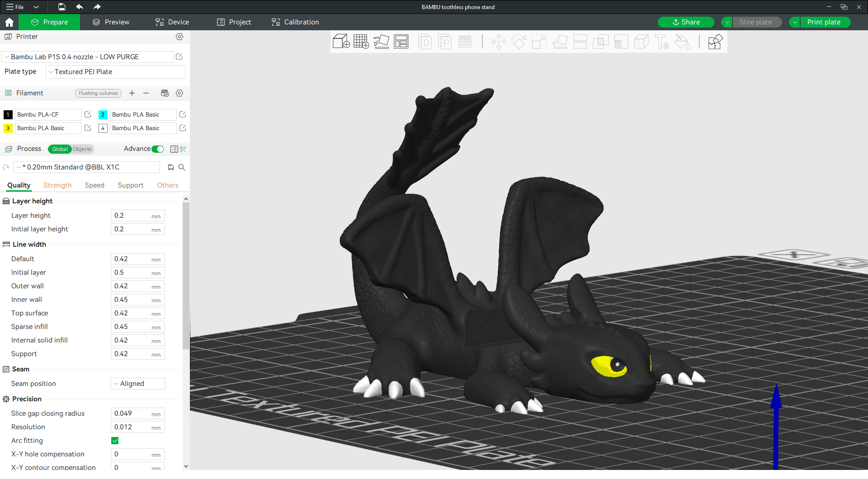Click the Redo arrow icon
Viewport: 868px width, 479px height.
(97, 7)
